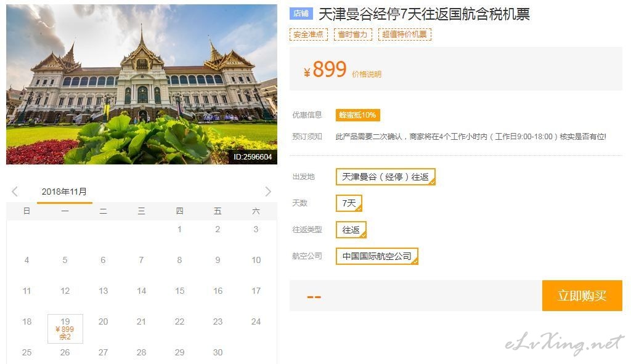Viewport: 631px width, 364px height.
Task: Click the 安全准点 tag
Action: 308,34
